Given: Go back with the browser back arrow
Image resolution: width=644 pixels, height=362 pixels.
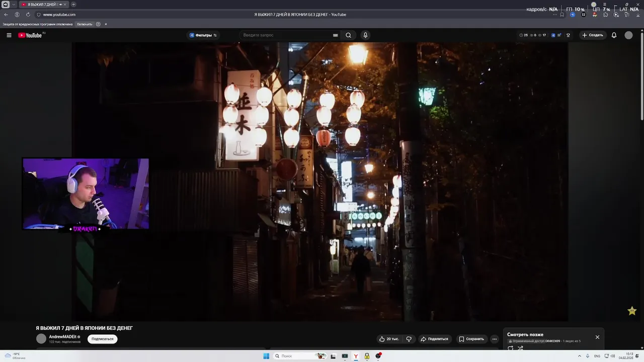Looking at the screenshot, I should pos(6,15).
